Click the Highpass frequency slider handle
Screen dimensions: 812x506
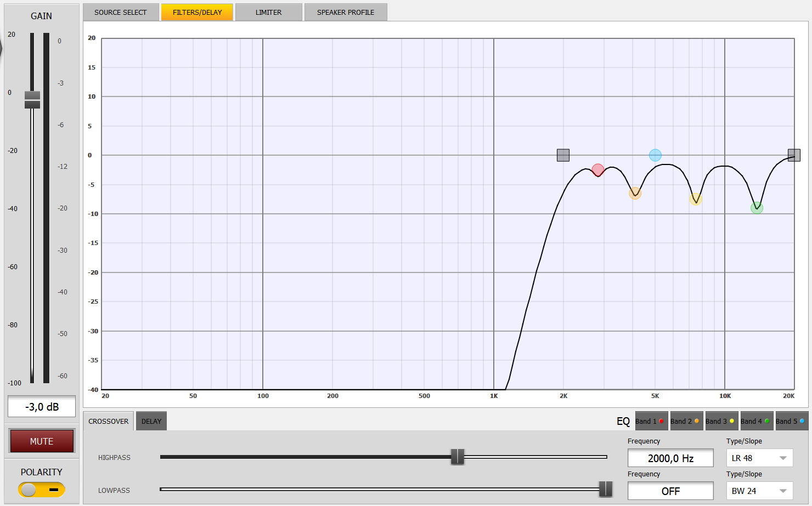[458, 457]
